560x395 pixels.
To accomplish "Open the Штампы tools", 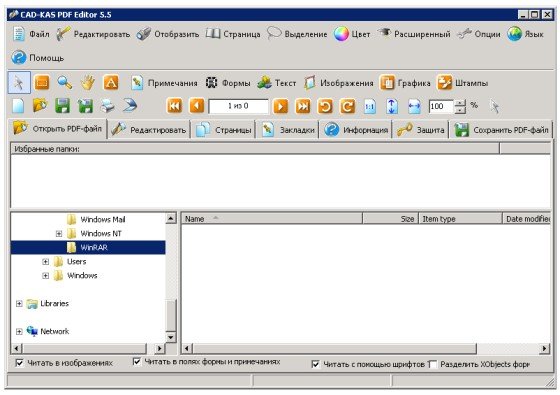I will [462, 83].
